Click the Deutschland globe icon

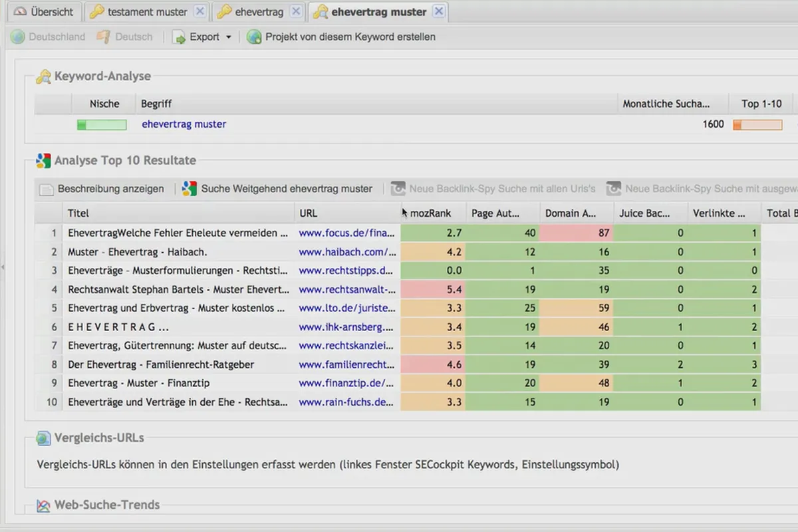[18, 37]
